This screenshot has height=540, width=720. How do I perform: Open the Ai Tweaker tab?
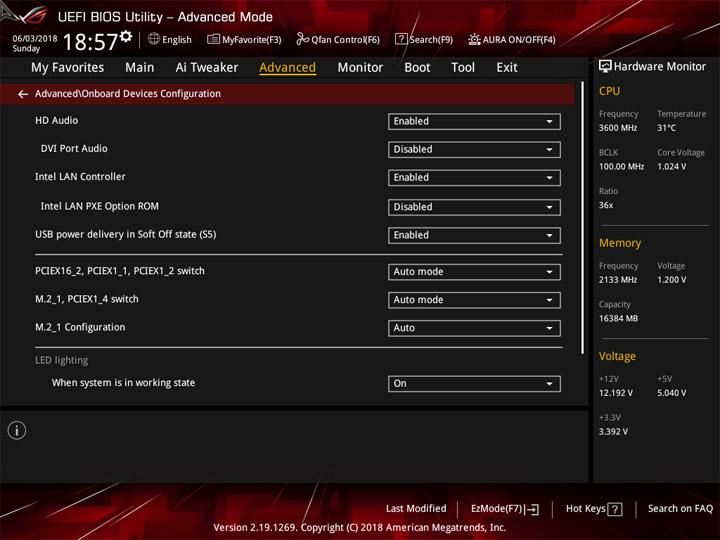pyautogui.click(x=207, y=68)
